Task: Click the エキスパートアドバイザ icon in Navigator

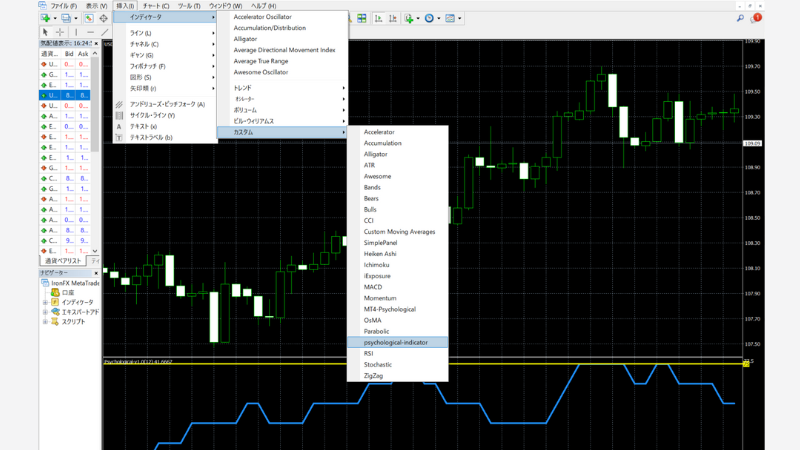Action: click(x=55, y=312)
